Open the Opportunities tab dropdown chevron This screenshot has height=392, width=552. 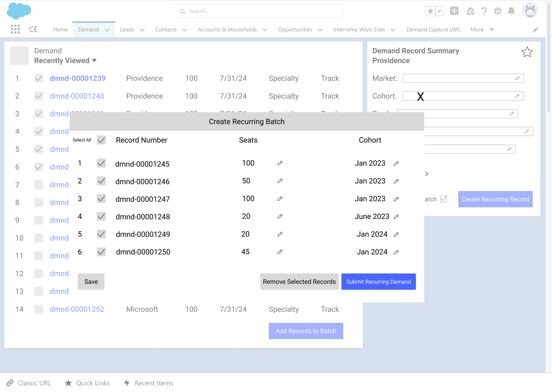pyautogui.click(x=320, y=30)
